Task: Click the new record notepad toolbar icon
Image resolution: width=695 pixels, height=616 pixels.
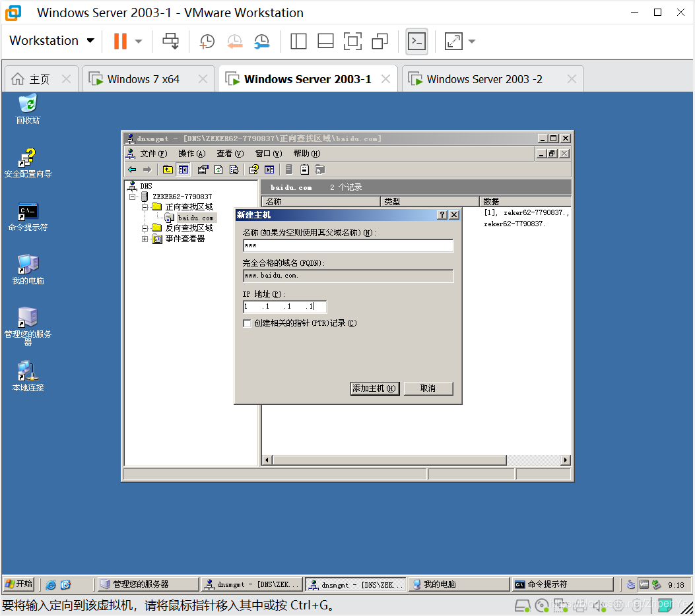Action: [304, 169]
